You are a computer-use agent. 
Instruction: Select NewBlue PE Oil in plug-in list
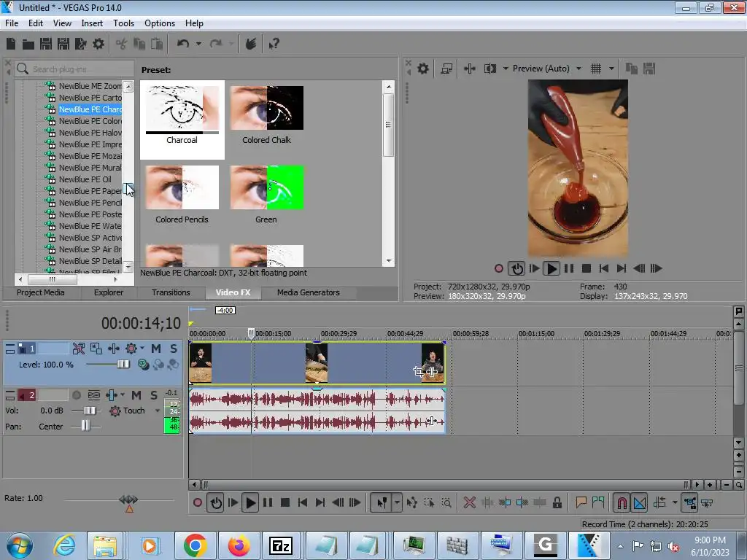pos(85,179)
